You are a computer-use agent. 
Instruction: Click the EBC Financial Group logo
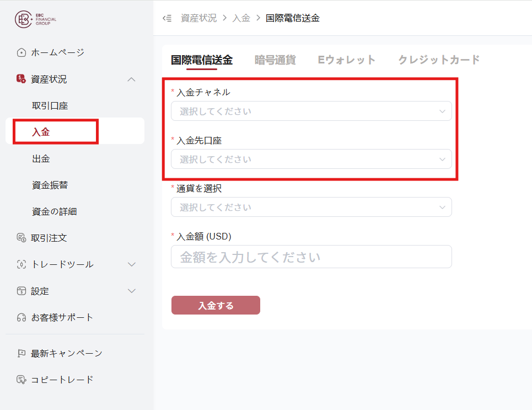[35, 19]
